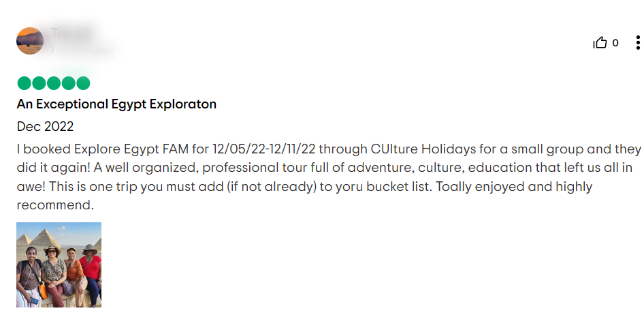Click the second green rating bubble

(x=39, y=83)
